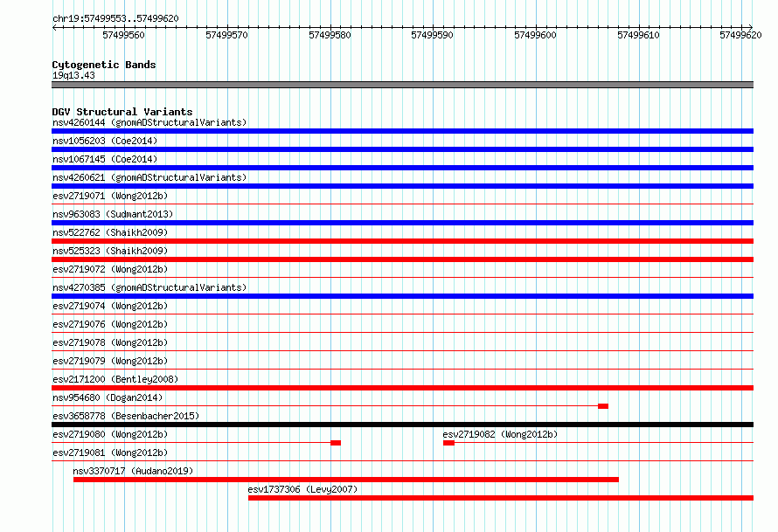Click the right arrow of the coordinate ruler

pos(750,27)
